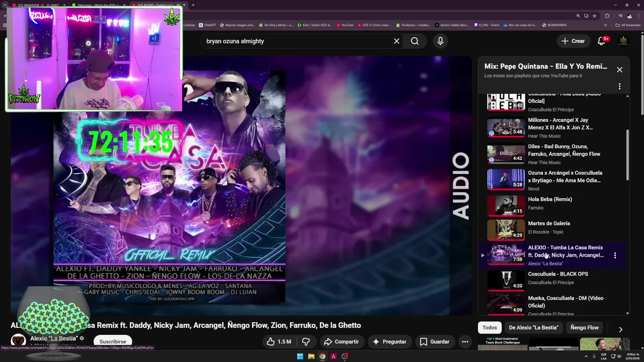Play Millones - Arcangel X Jay Menez video

[552, 128]
